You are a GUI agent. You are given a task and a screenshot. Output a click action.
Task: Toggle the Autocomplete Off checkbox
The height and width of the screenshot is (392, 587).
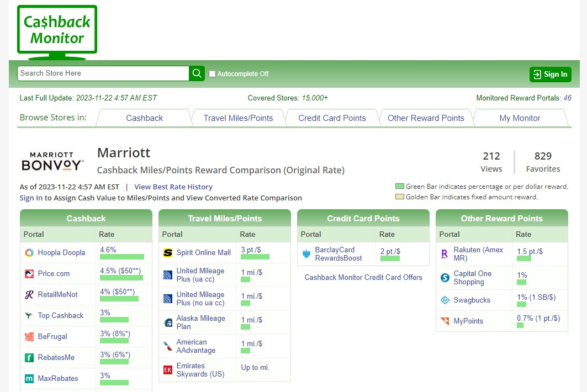pos(212,74)
